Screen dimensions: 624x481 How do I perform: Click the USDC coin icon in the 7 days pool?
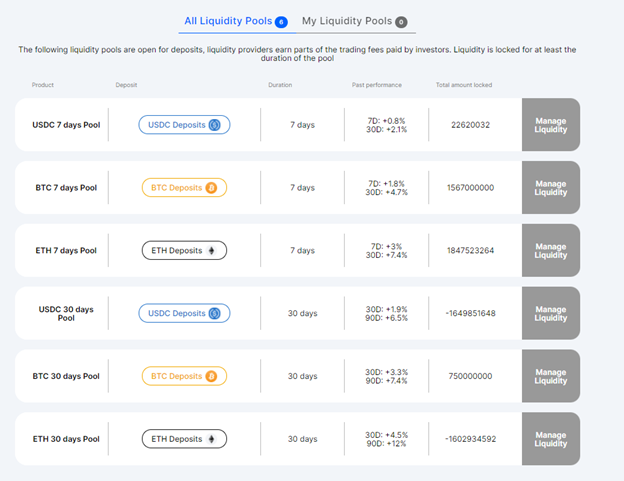(x=214, y=125)
